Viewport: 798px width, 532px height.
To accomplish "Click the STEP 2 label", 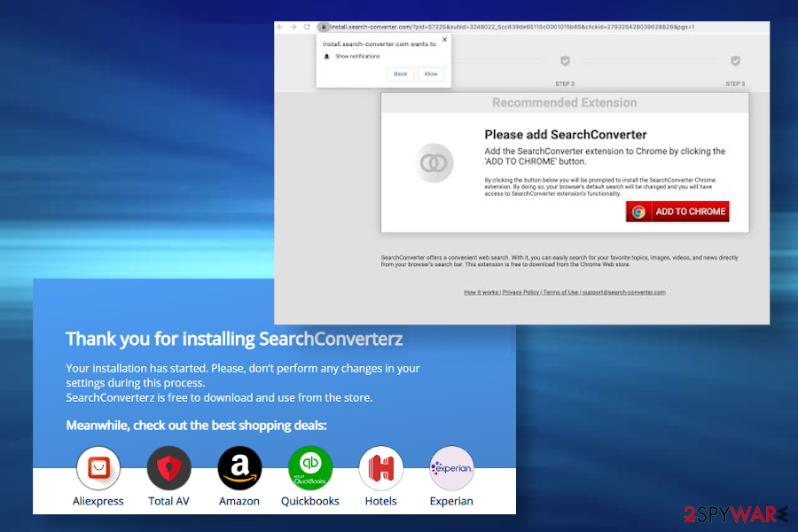I will (x=565, y=83).
